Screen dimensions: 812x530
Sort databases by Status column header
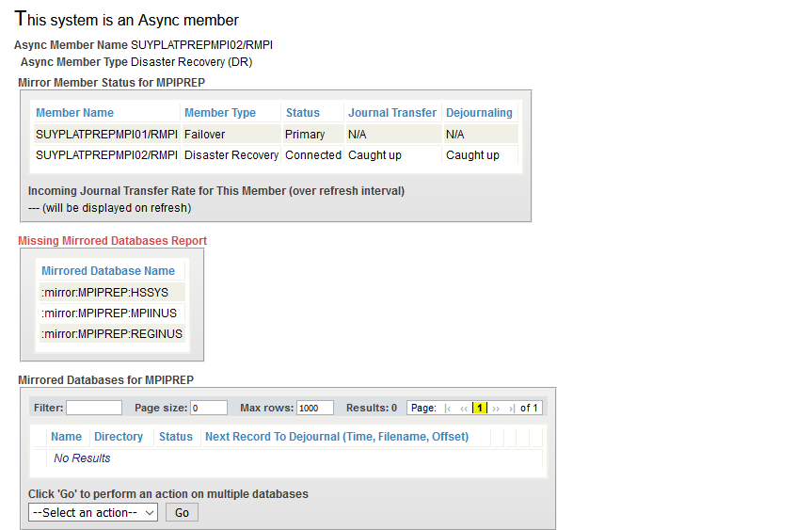click(x=176, y=436)
